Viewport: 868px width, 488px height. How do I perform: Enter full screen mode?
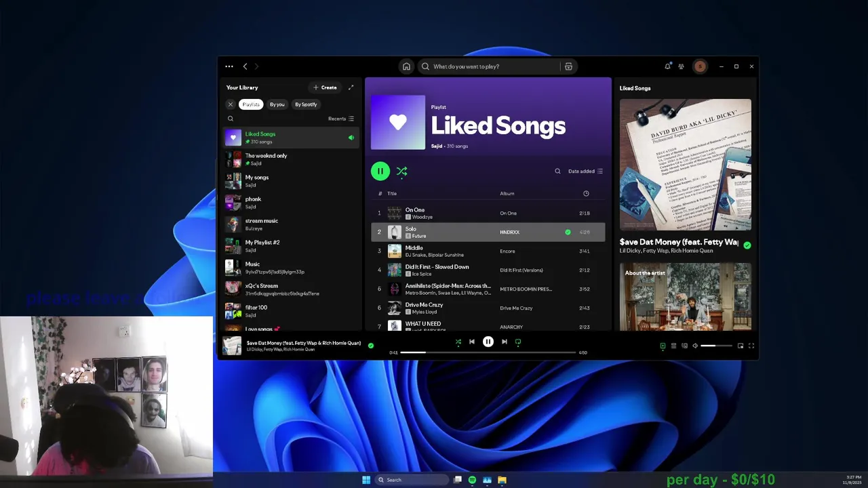click(751, 346)
